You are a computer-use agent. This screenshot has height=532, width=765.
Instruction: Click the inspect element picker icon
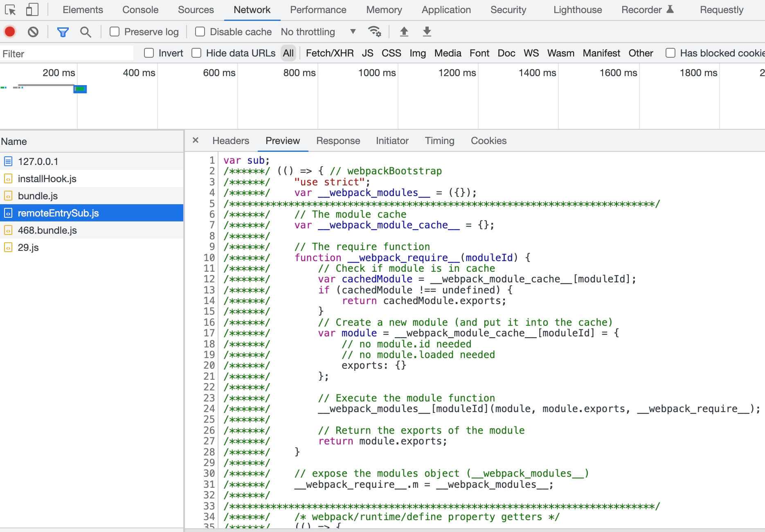click(10, 10)
